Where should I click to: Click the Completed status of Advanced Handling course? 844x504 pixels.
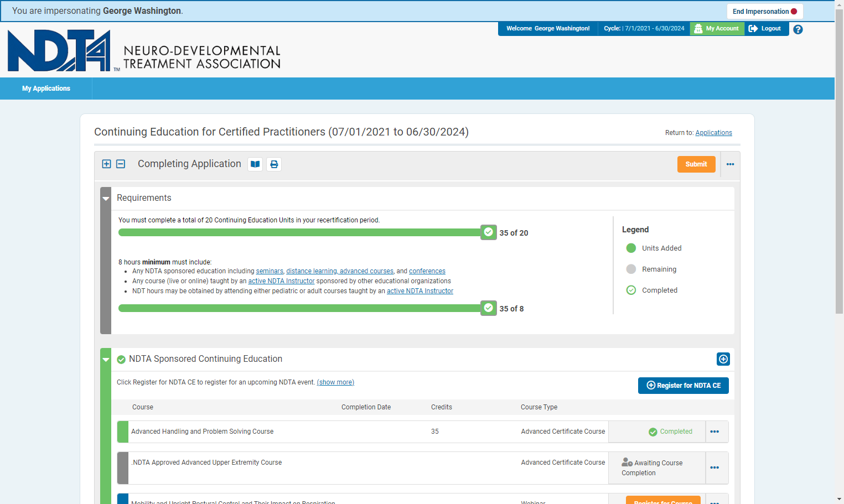tap(670, 432)
